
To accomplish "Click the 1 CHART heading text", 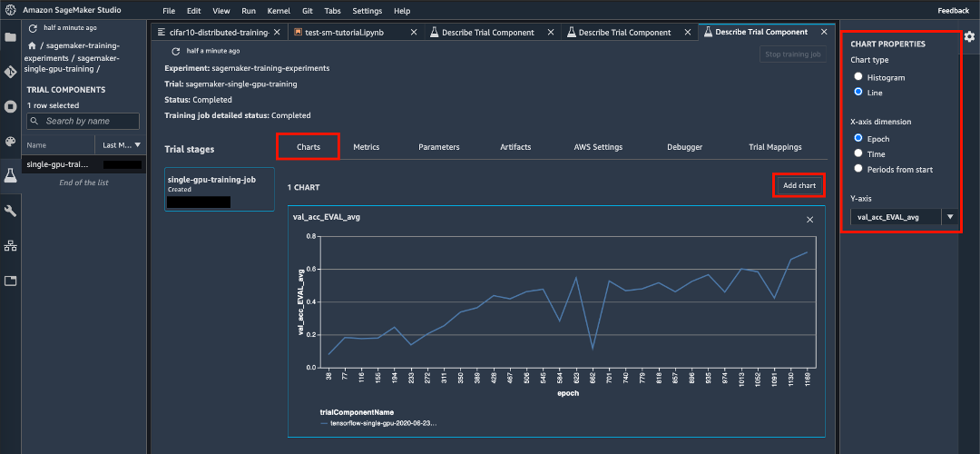I will [x=304, y=187].
